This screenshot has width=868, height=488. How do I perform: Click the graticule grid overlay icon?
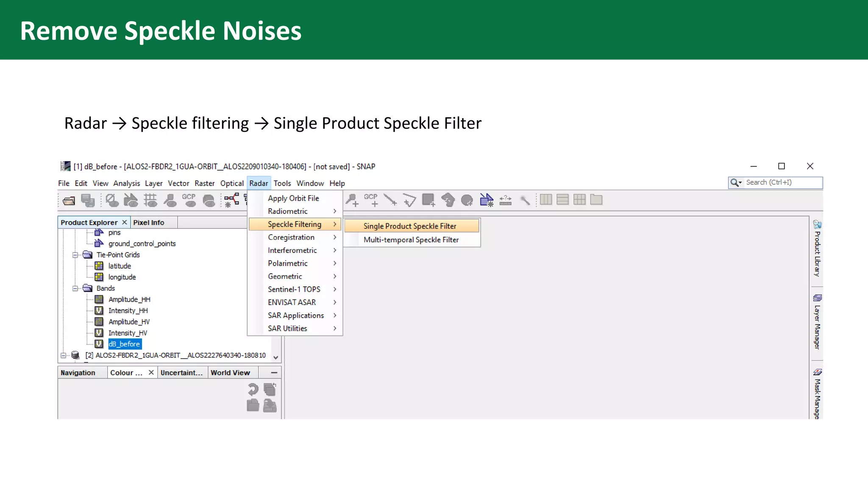point(150,200)
